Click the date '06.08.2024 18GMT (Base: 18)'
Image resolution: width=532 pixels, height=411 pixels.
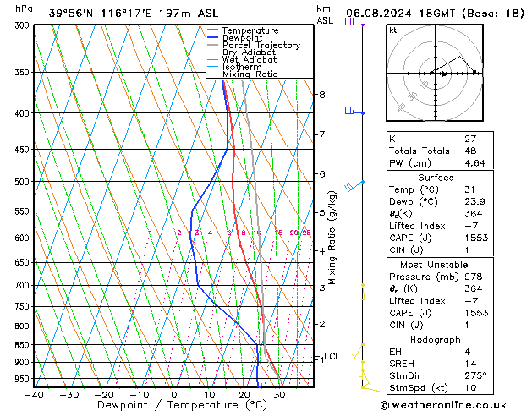[435, 14]
